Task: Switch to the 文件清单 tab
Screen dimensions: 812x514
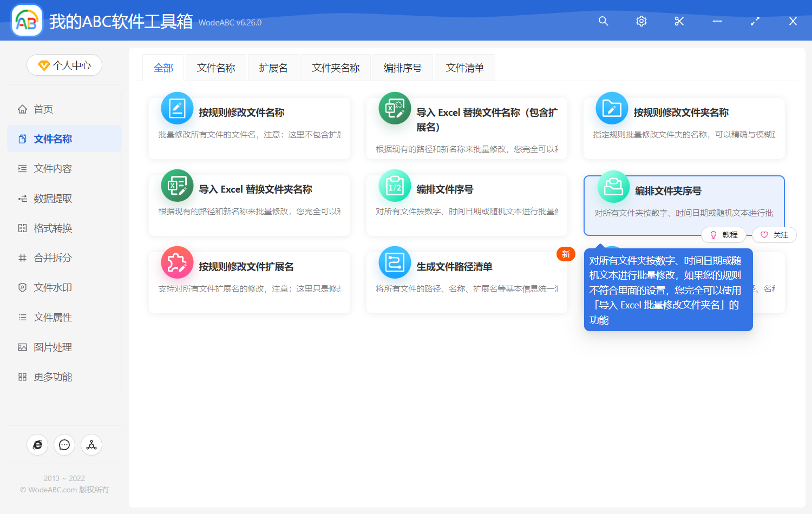Action: pos(464,67)
